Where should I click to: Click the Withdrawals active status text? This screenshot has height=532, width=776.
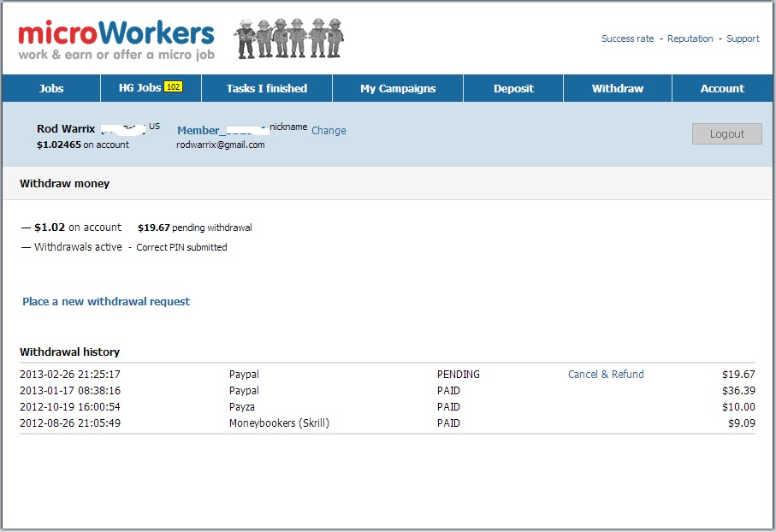coord(78,247)
